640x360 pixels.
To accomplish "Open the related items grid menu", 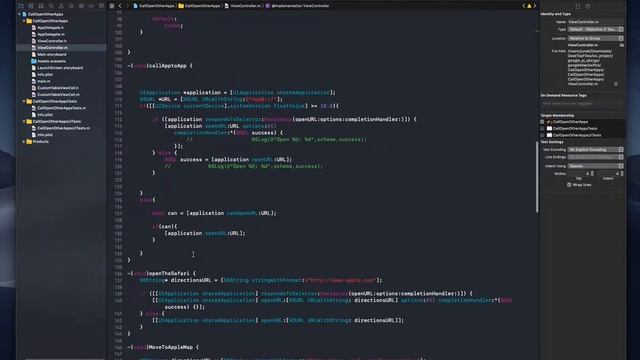I will pos(112,6).
